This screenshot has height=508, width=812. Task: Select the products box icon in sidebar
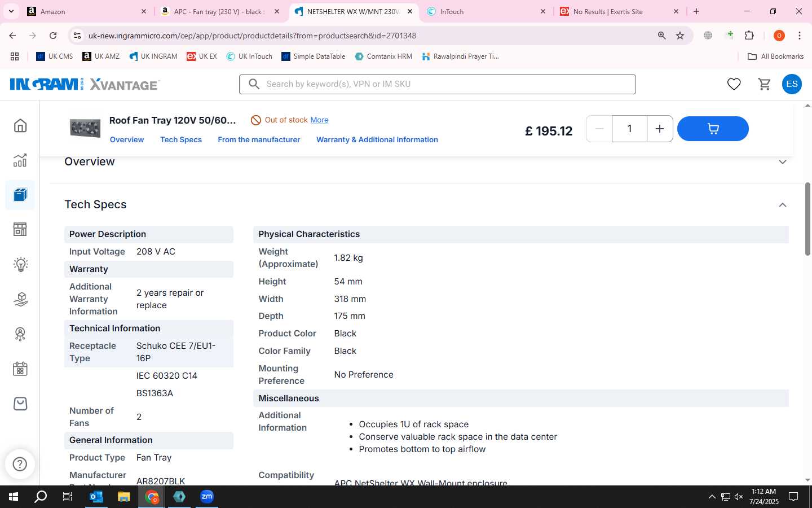pyautogui.click(x=20, y=195)
